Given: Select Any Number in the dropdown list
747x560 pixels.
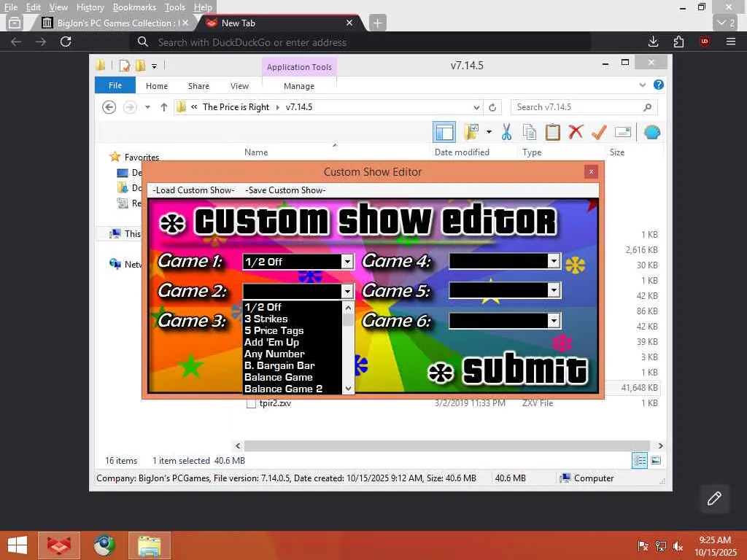Looking at the screenshot, I should [274, 354].
